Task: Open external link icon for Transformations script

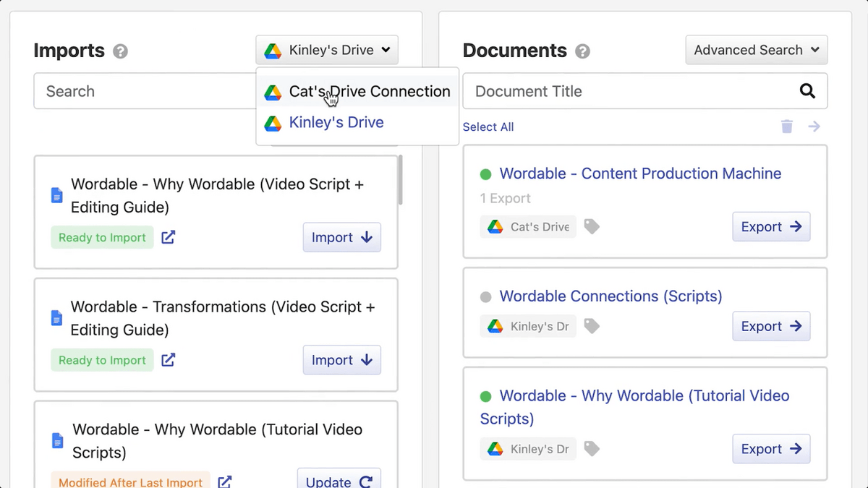Action: pos(168,360)
